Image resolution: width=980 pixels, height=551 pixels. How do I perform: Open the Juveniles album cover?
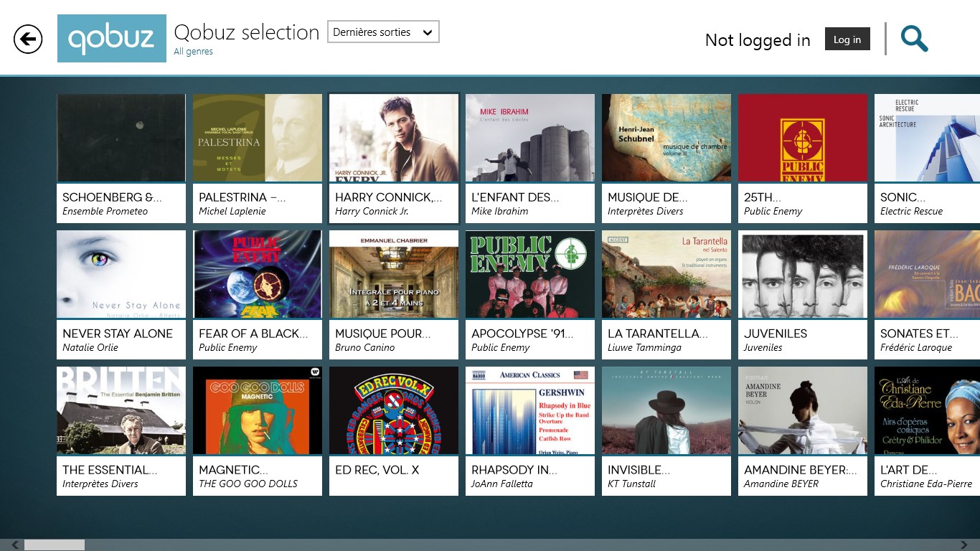click(803, 274)
